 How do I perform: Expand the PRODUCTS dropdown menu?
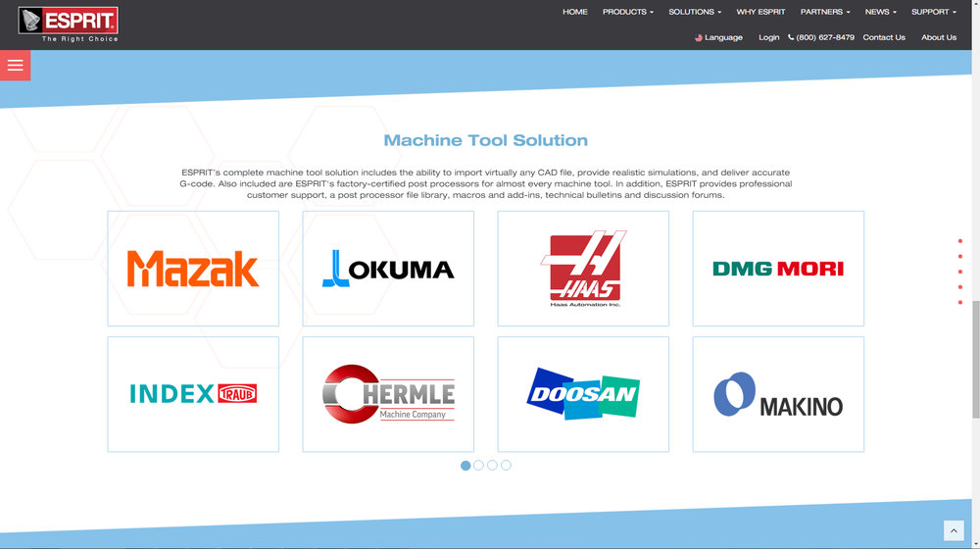627,12
